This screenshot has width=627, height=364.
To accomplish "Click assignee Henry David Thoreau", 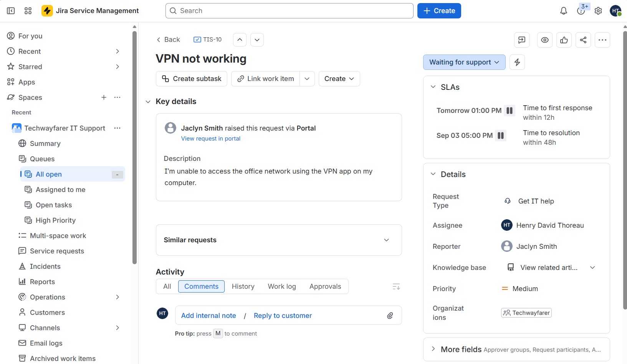I will [x=543, y=225].
